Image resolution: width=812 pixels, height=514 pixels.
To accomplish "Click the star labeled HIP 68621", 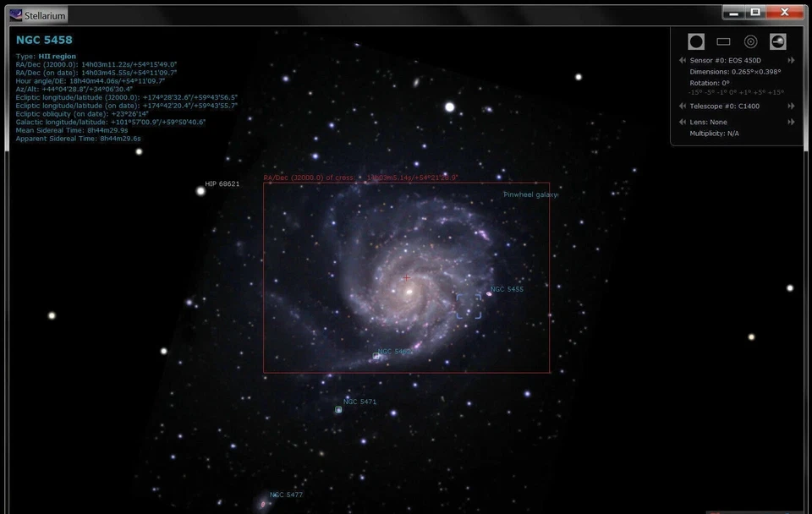I will pyautogui.click(x=200, y=189).
